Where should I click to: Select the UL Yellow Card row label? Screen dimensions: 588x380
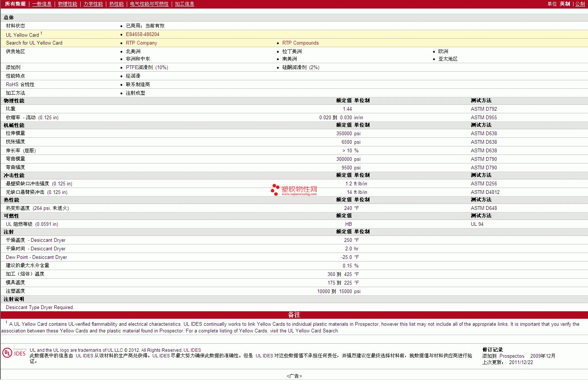pos(24,35)
